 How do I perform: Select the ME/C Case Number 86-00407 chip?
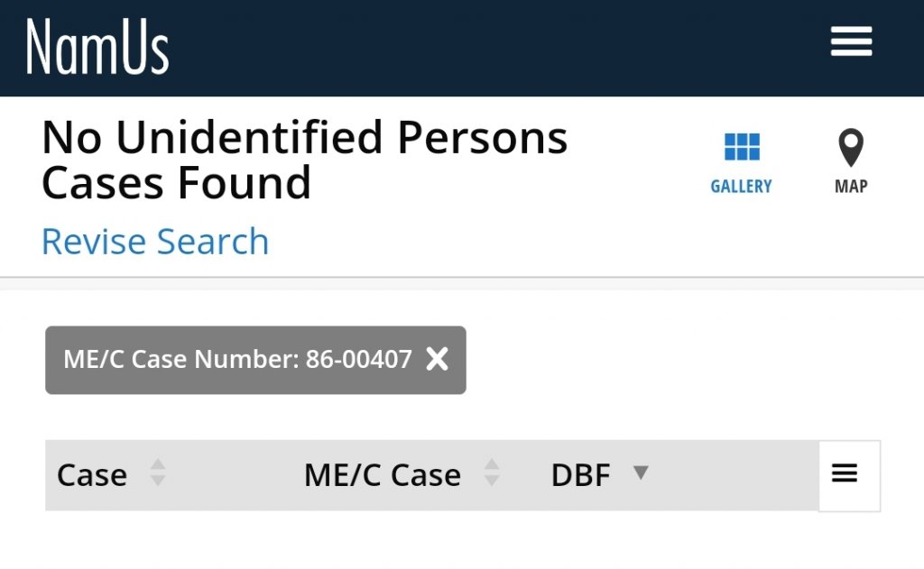coord(237,360)
